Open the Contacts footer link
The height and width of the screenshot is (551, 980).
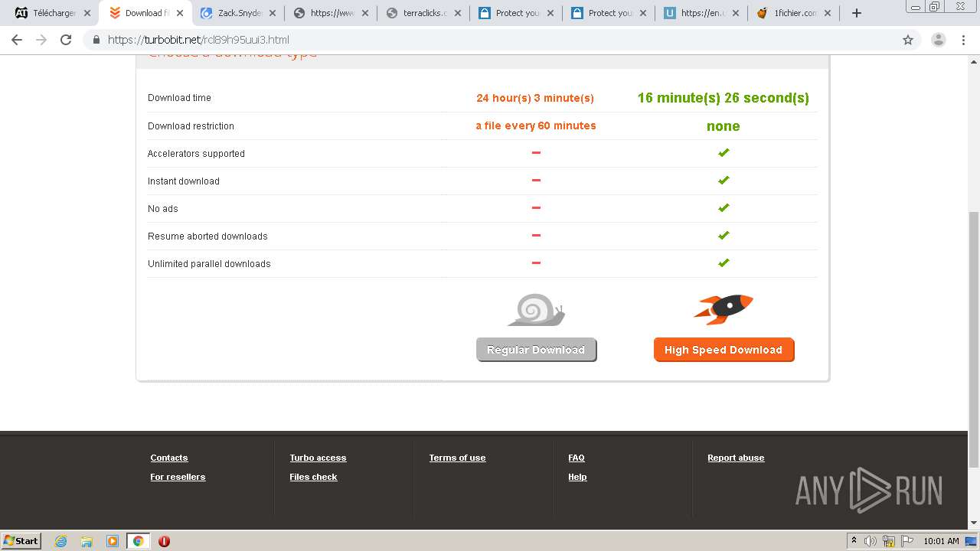pos(169,458)
